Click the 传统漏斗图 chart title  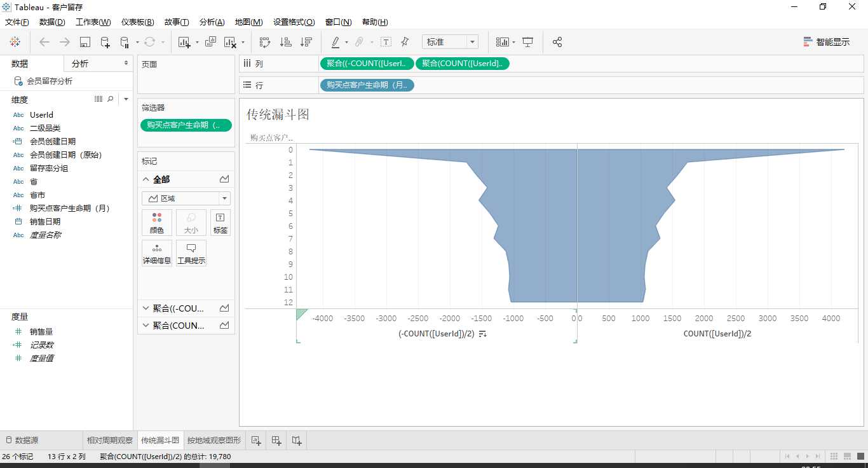[278, 114]
